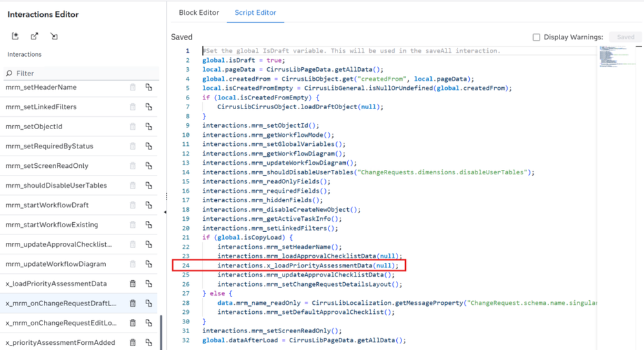Copy the mrm_setRequiredByStatus interaction
Image resolution: width=644 pixels, height=350 pixels.
pyautogui.click(x=148, y=146)
